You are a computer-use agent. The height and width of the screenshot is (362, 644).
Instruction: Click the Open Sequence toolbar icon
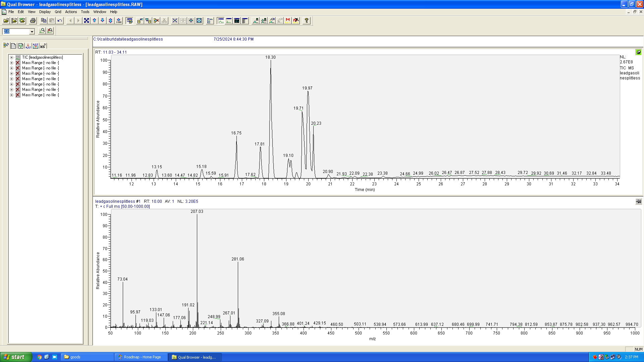[x=14, y=21]
